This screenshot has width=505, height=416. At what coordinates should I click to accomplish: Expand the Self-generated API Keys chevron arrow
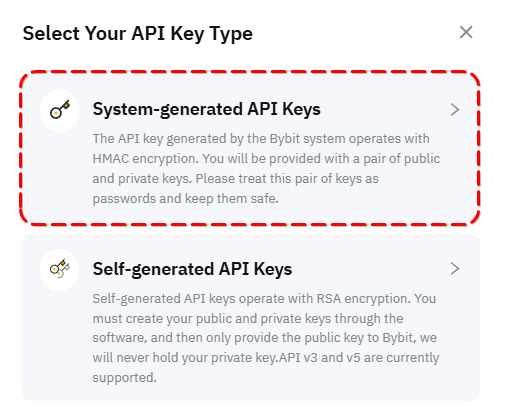(455, 269)
